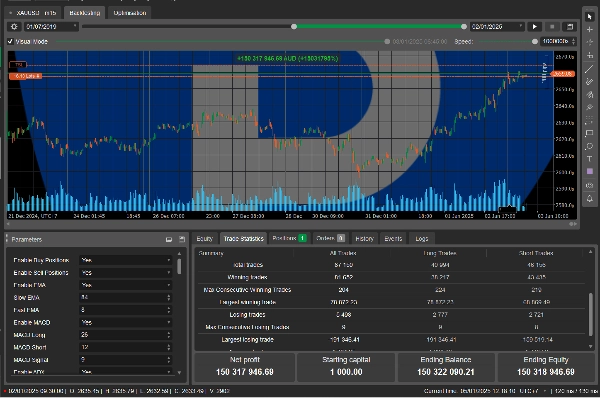Select the ellipse shape tool
Image resolution: width=600 pixels, height=398 pixels.
coord(590,146)
